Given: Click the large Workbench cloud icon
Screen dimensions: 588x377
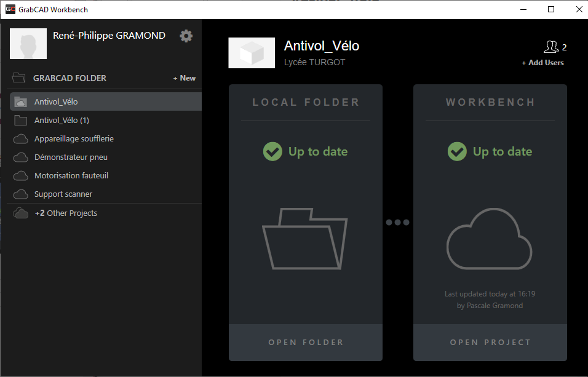Looking at the screenshot, I should [x=490, y=239].
